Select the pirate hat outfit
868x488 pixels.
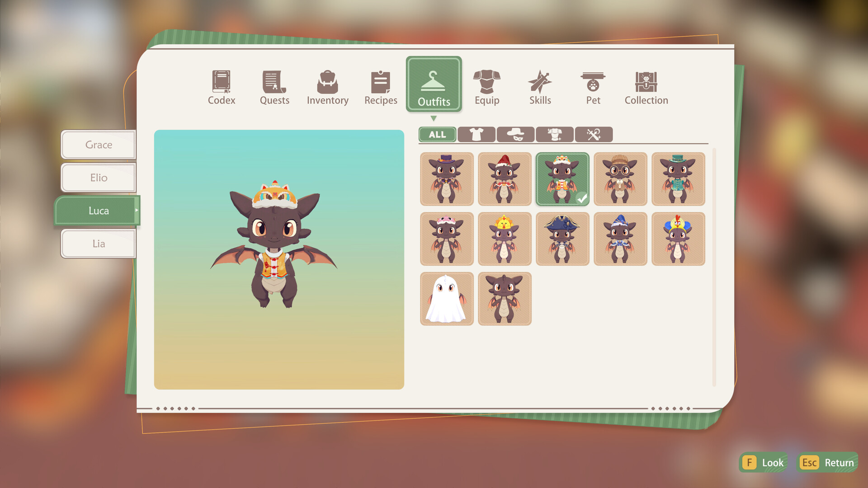click(562, 239)
